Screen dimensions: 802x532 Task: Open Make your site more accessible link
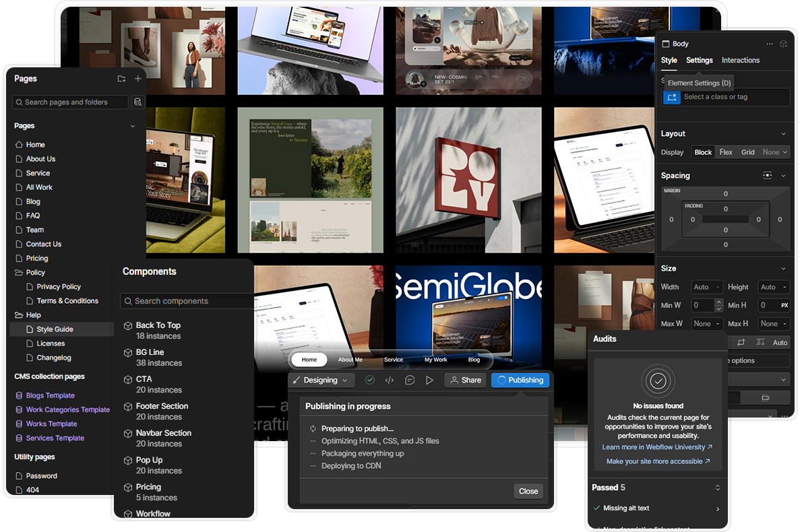(x=658, y=461)
